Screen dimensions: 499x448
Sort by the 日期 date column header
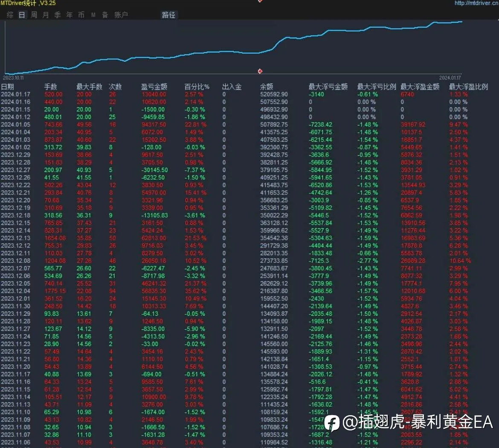pos(8,87)
